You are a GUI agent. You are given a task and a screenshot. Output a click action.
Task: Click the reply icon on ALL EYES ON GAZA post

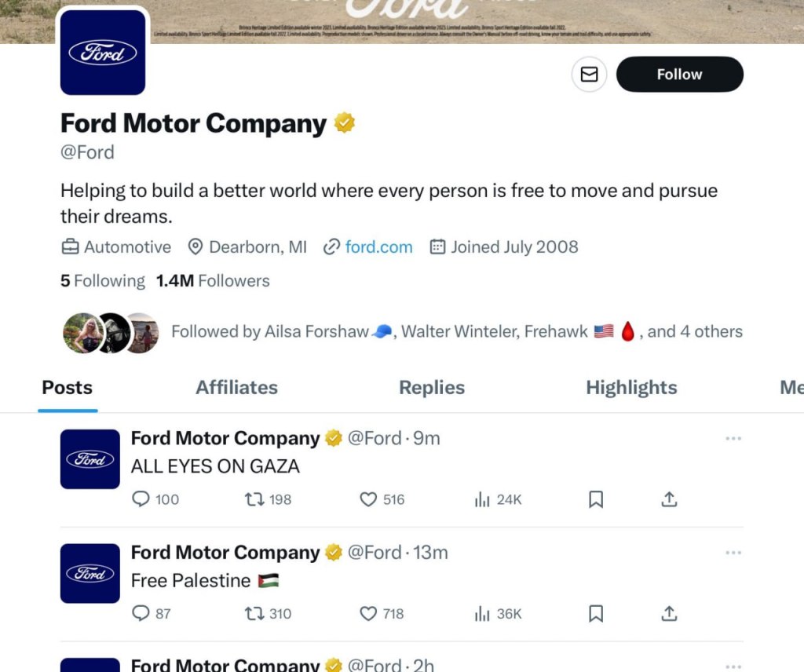[x=141, y=499]
